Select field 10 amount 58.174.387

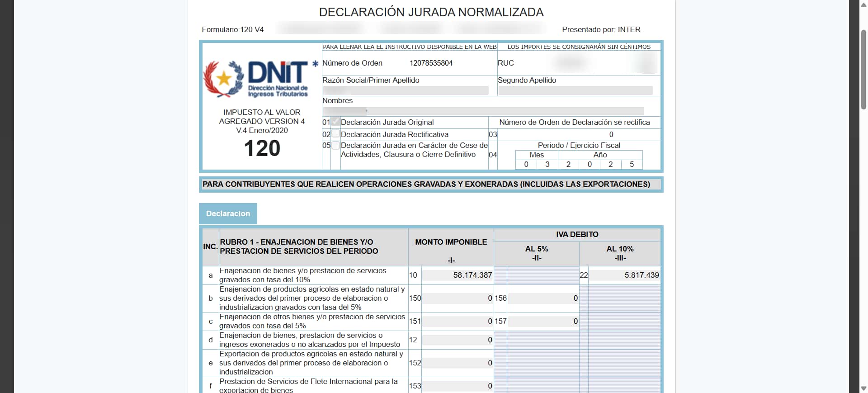[457, 275]
